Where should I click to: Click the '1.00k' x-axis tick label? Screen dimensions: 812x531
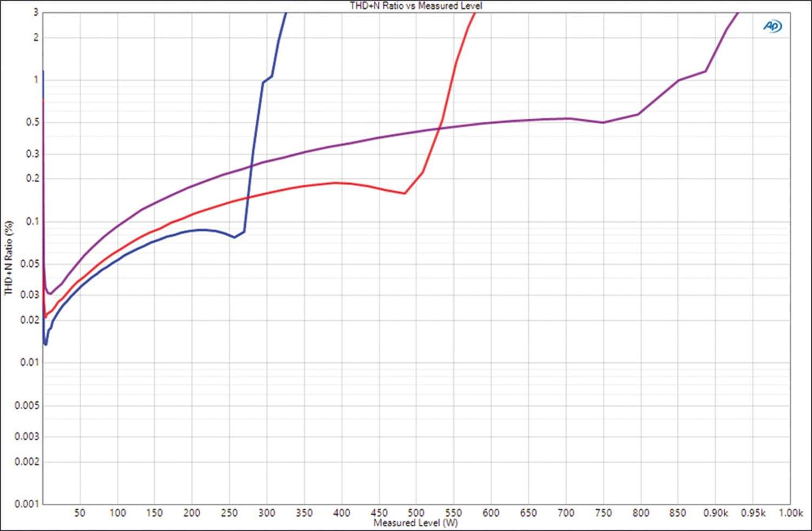(x=791, y=513)
